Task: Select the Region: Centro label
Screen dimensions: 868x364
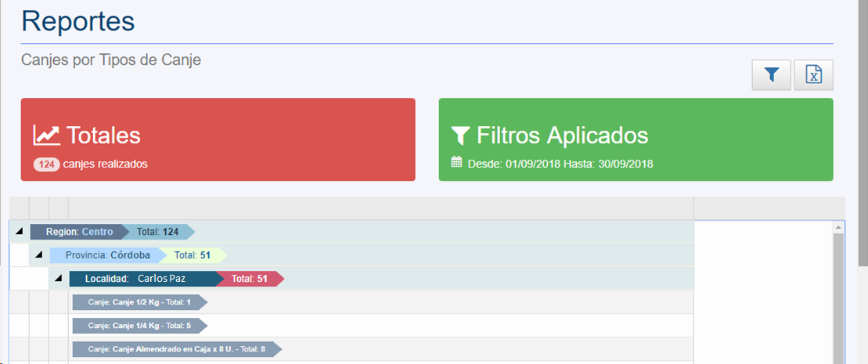Action: tap(78, 232)
